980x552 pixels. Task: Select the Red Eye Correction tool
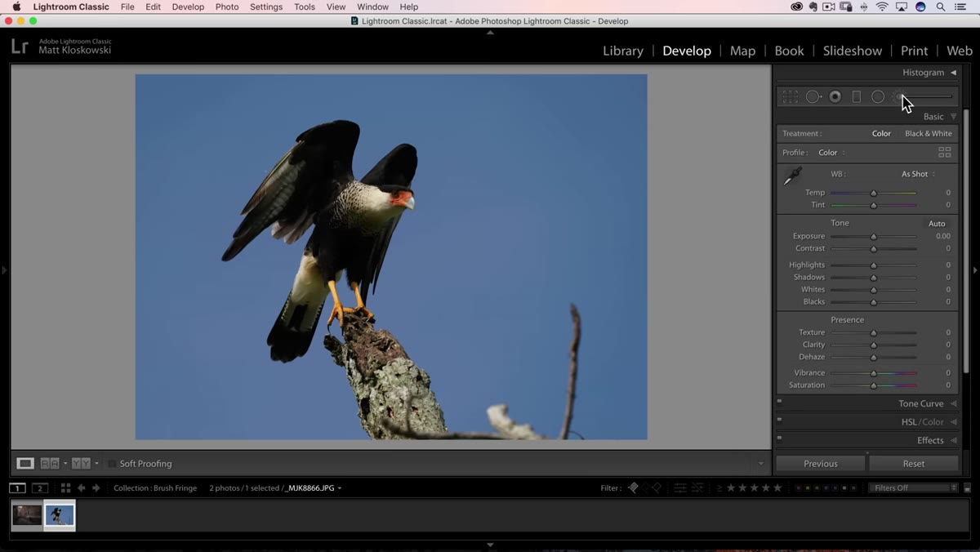click(x=835, y=96)
